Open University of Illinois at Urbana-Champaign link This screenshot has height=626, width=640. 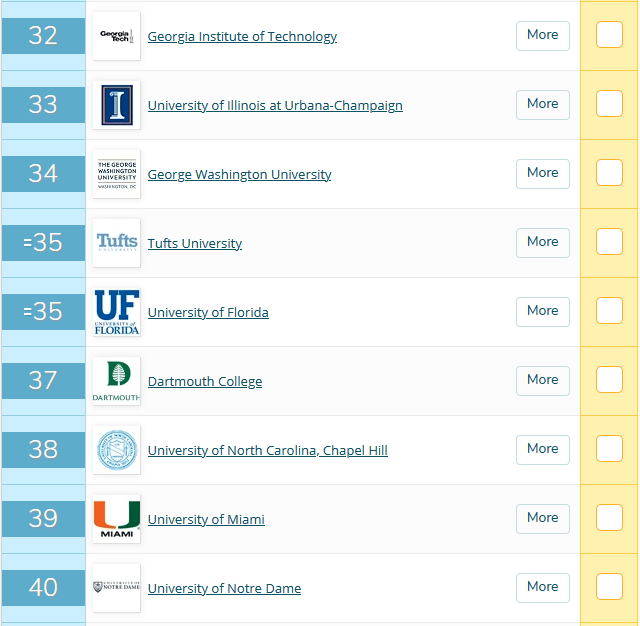point(275,105)
